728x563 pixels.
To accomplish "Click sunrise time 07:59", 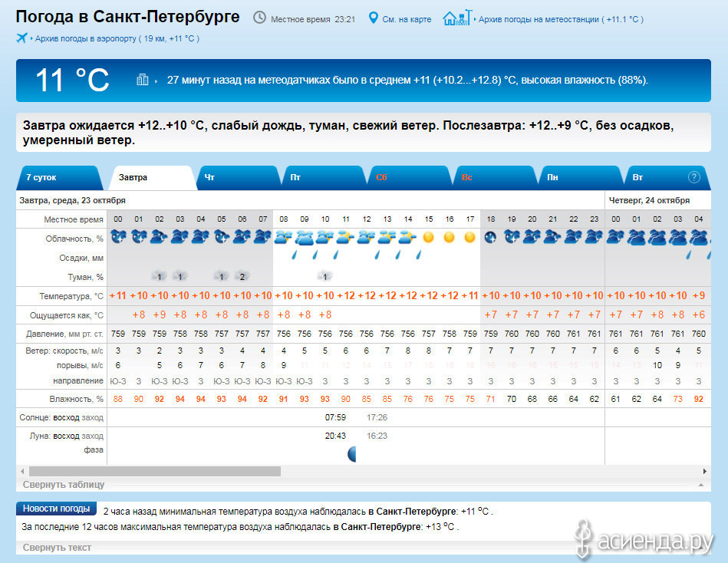I will (x=335, y=417).
